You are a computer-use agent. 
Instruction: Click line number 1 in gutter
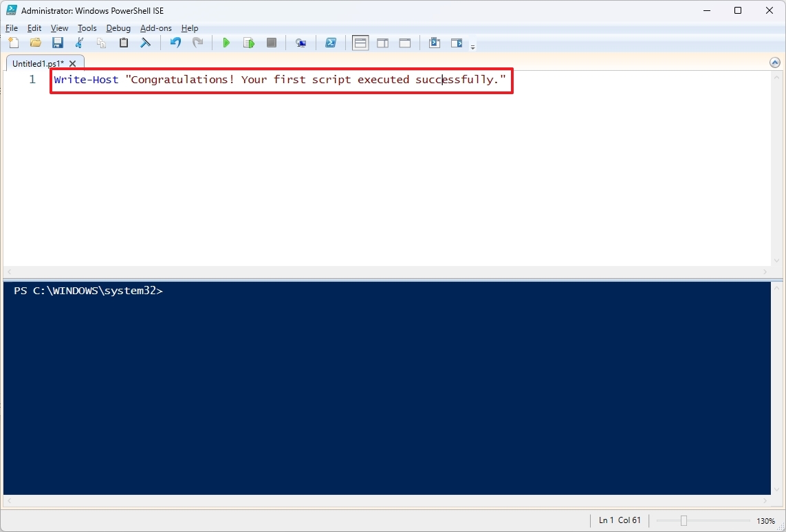32,80
